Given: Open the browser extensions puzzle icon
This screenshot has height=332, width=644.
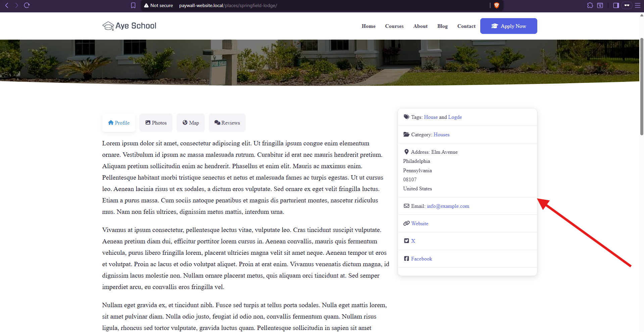Looking at the screenshot, I should 590,5.
